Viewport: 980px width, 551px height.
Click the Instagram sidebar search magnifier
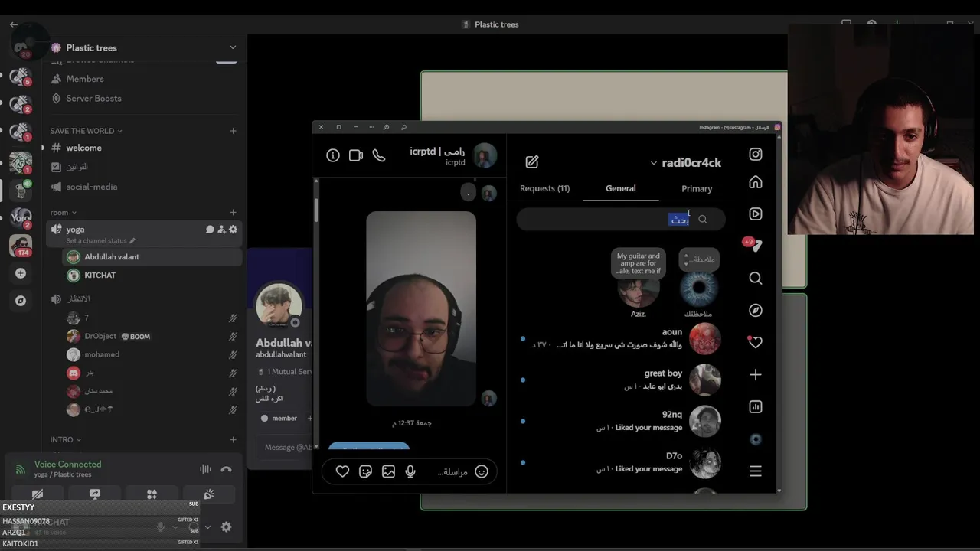pyautogui.click(x=756, y=279)
